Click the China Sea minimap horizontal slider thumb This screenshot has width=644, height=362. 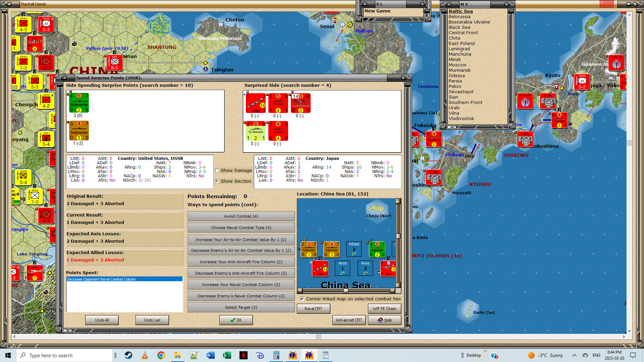tap(345, 291)
